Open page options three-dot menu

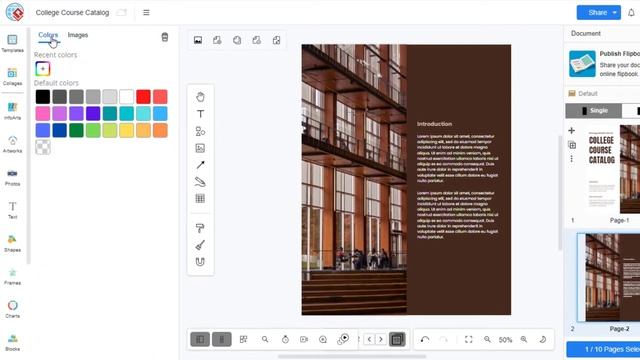pos(571,159)
